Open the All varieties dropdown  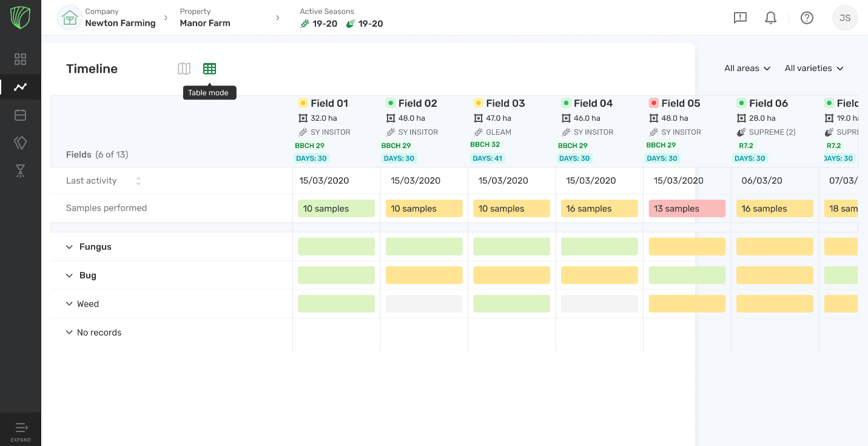click(814, 69)
